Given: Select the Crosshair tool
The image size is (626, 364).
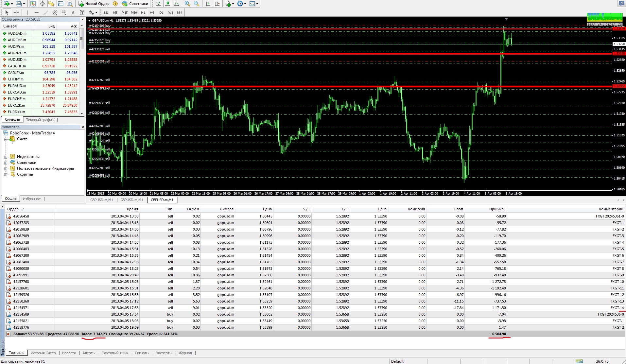Looking at the screenshot, I should 16,12.
